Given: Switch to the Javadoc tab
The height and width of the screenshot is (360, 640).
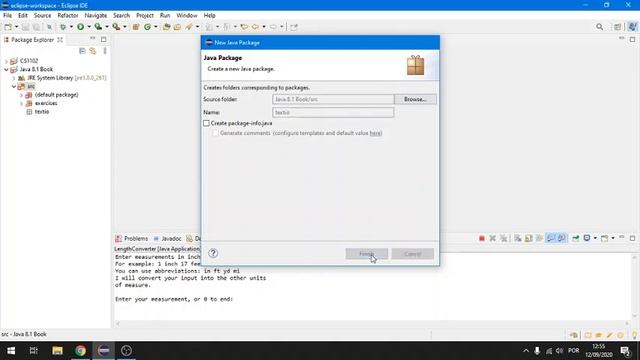Looking at the screenshot, I should tap(167, 238).
